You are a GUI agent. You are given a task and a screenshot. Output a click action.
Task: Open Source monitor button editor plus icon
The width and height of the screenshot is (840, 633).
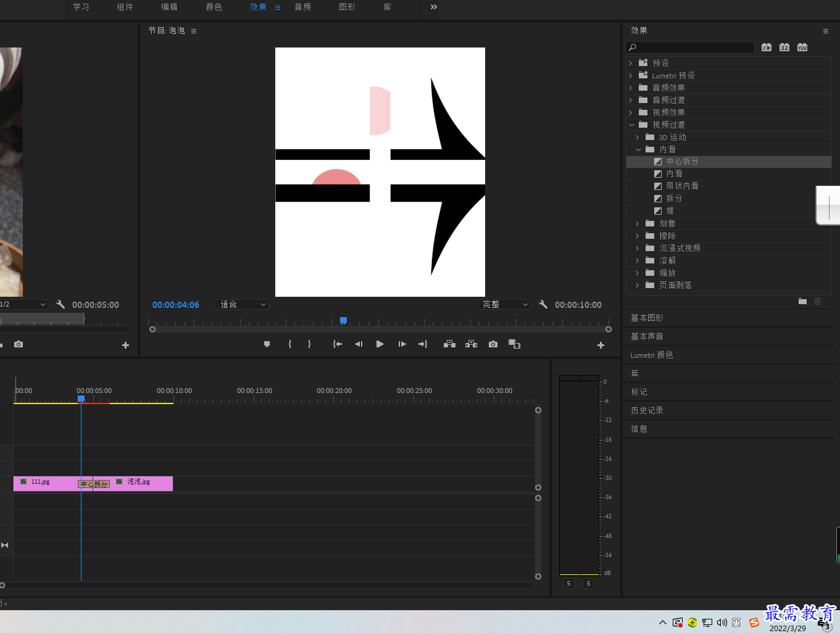(125, 345)
